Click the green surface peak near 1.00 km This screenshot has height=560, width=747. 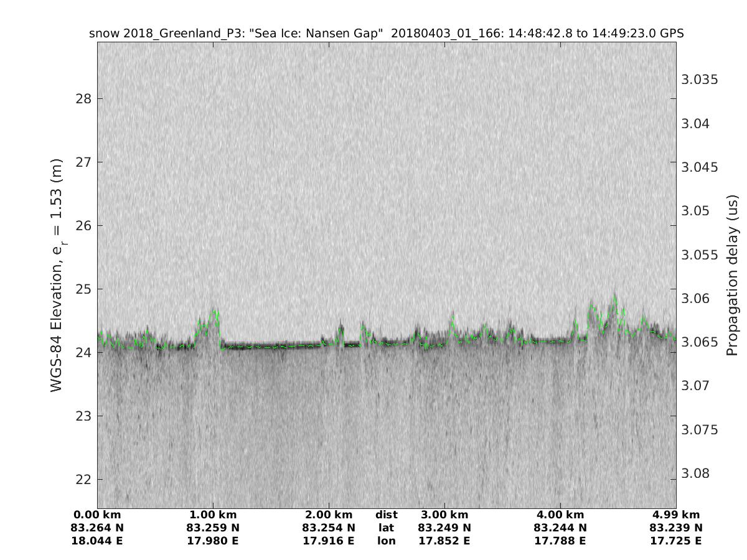[215, 310]
